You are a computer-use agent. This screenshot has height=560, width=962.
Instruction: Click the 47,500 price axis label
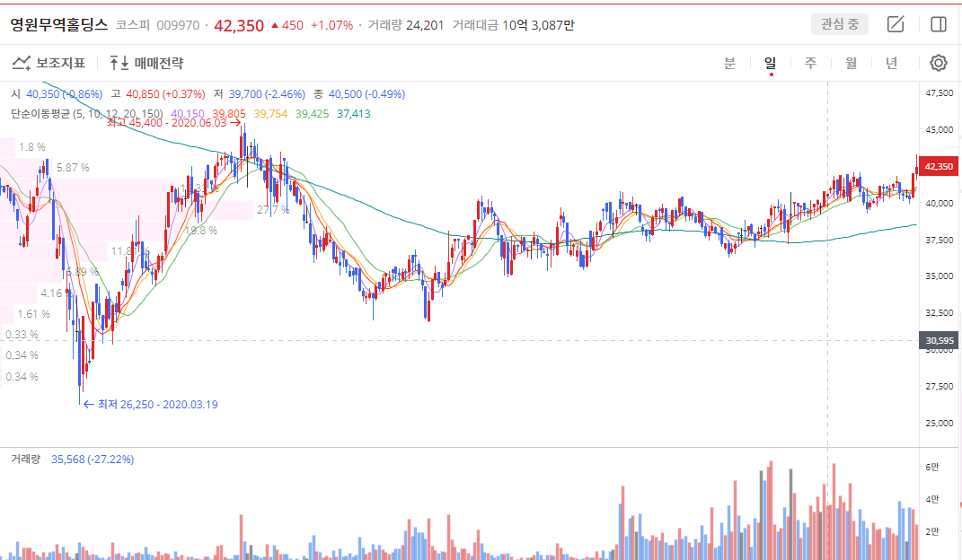tap(939, 92)
